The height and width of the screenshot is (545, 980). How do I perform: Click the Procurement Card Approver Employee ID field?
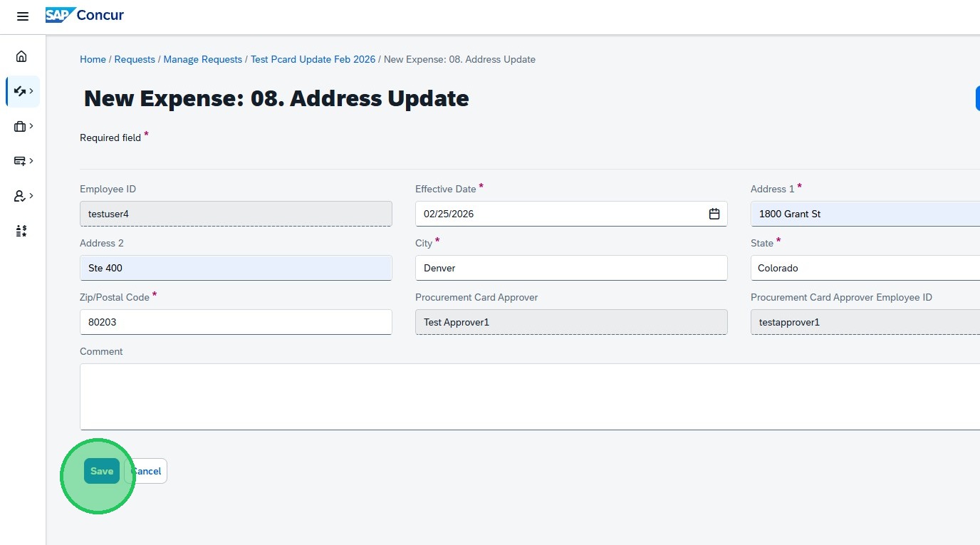coord(865,322)
